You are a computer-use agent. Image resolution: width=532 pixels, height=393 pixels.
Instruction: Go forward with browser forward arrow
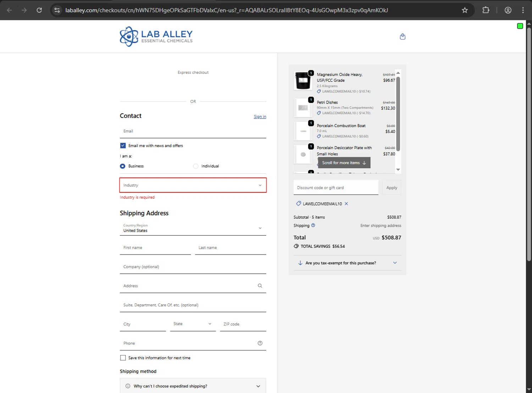coord(24,10)
